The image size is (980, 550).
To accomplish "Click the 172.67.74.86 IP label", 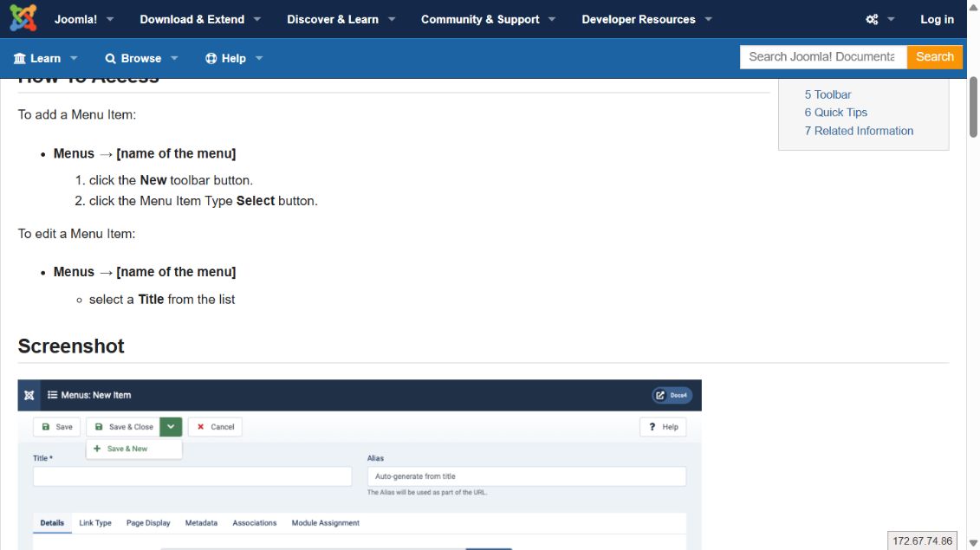I will [x=922, y=540].
